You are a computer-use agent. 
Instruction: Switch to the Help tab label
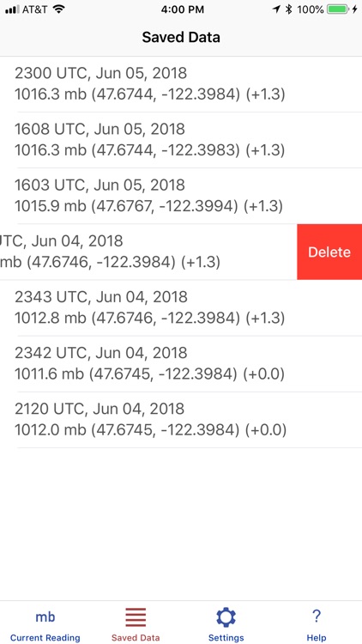(x=317, y=638)
